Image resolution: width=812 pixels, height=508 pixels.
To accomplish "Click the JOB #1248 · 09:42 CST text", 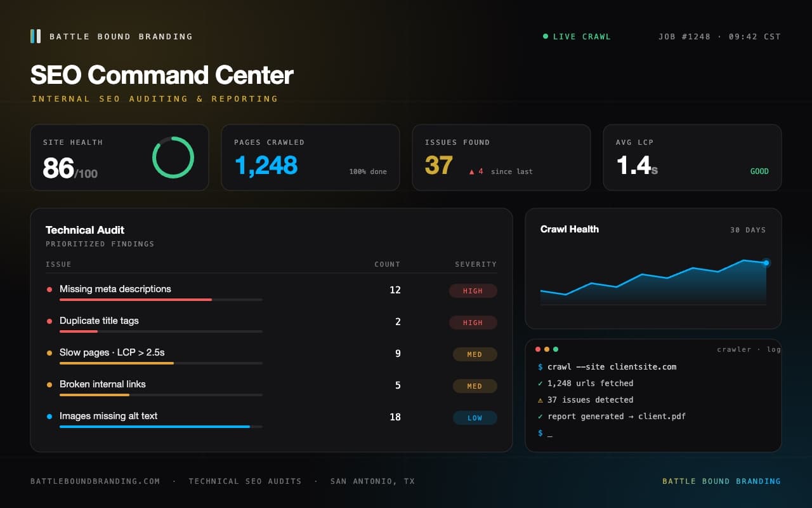I will [719, 37].
